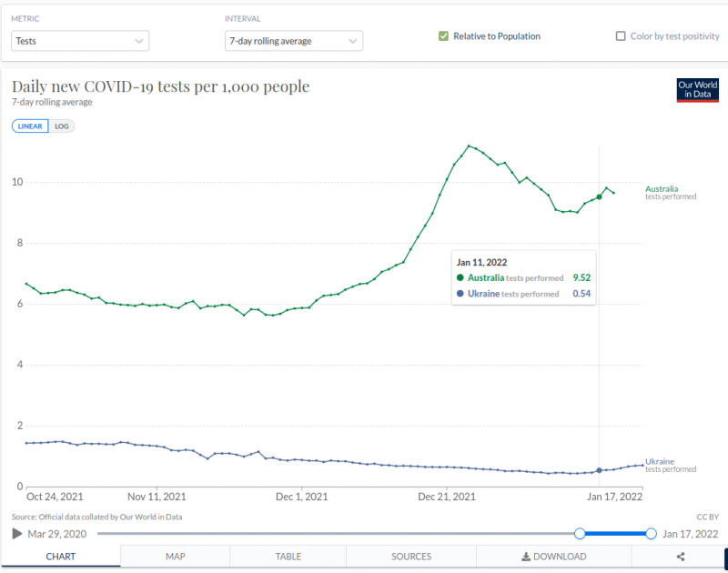Click the share icon tab
Screen dimensions: 728x573
pos(680,557)
